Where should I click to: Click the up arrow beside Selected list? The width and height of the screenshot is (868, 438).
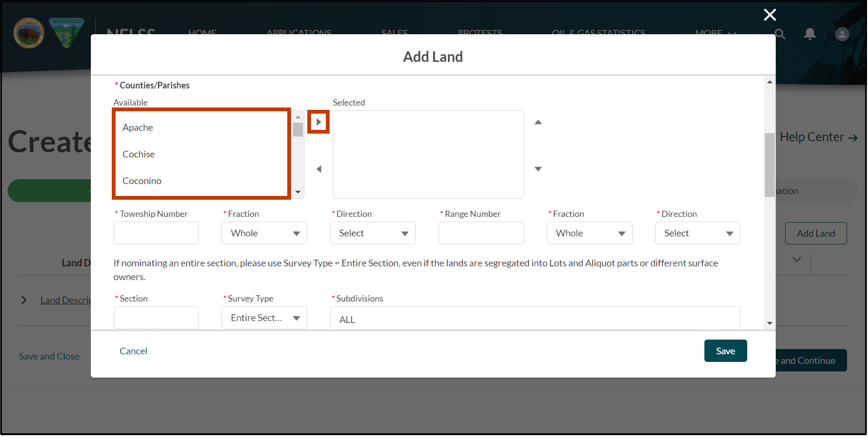538,122
